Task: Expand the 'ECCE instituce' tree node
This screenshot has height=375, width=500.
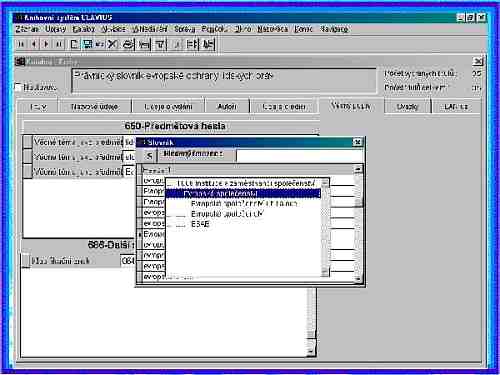Action: coord(170,184)
